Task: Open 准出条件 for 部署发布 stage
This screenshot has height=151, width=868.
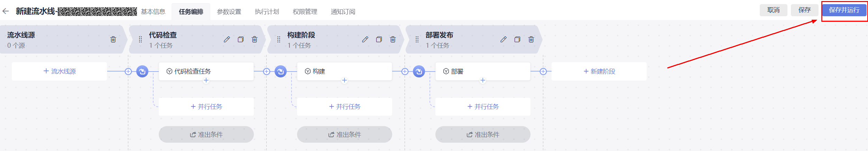Action: pyautogui.click(x=483, y=134)
